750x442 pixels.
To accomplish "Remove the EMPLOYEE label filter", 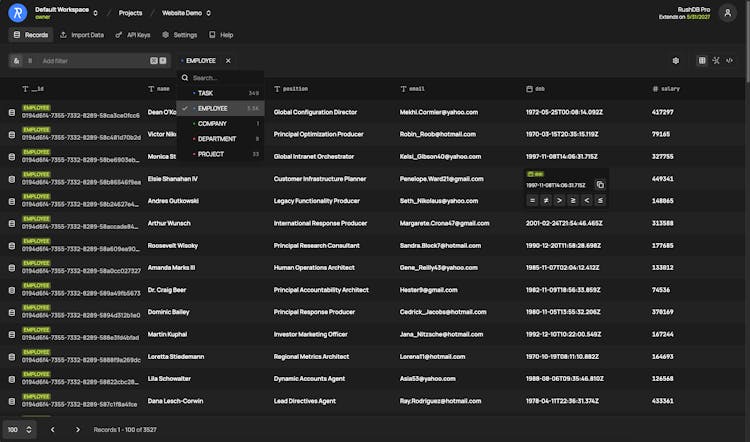I will pos(228,60).
